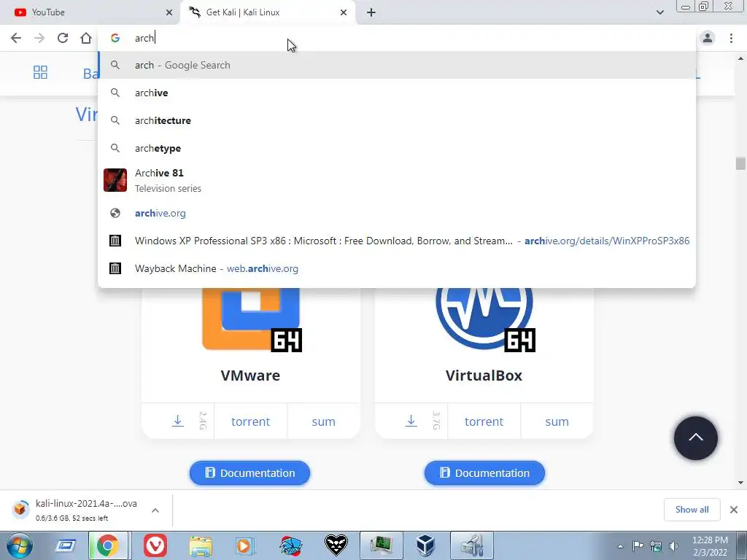
Task: Open the VMware torrent link
Action: 251,421
